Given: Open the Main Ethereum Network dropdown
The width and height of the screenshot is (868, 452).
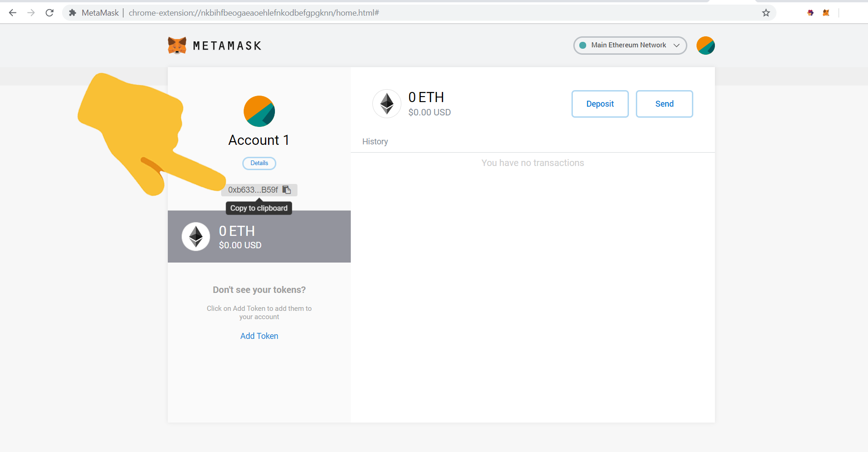Looking at the screenshot, I should tap(630, 46).
